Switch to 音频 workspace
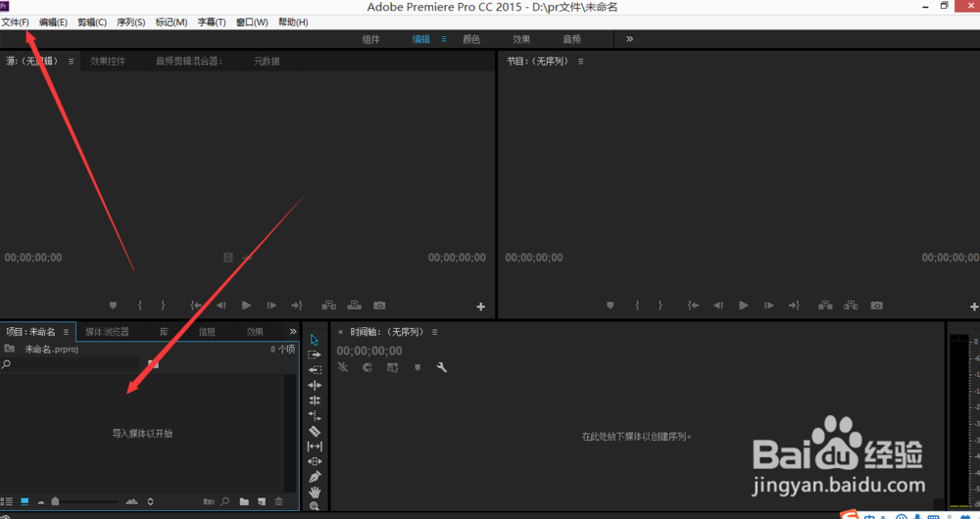Viewport: 980px width, 519px height. coord(571,39)
